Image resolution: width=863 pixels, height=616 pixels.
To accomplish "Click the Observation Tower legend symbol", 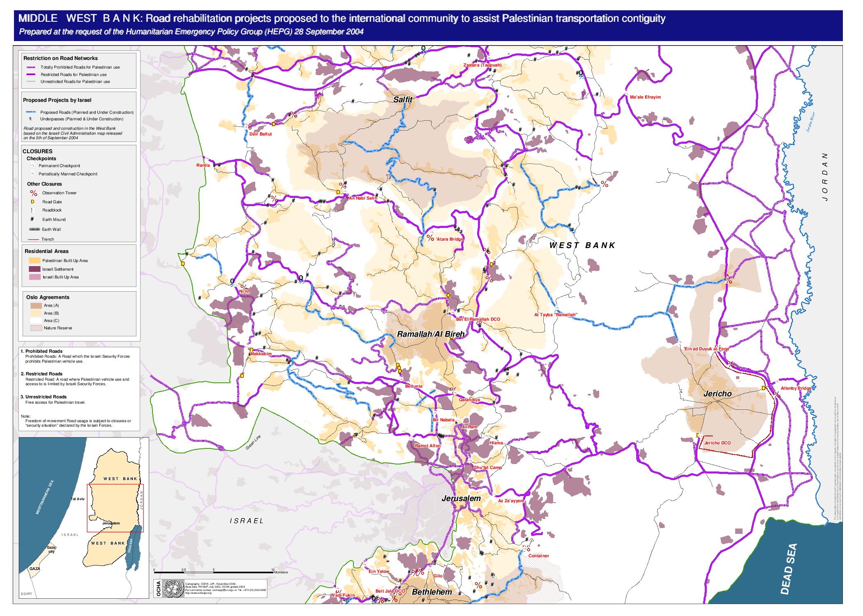I will (33, 193).
